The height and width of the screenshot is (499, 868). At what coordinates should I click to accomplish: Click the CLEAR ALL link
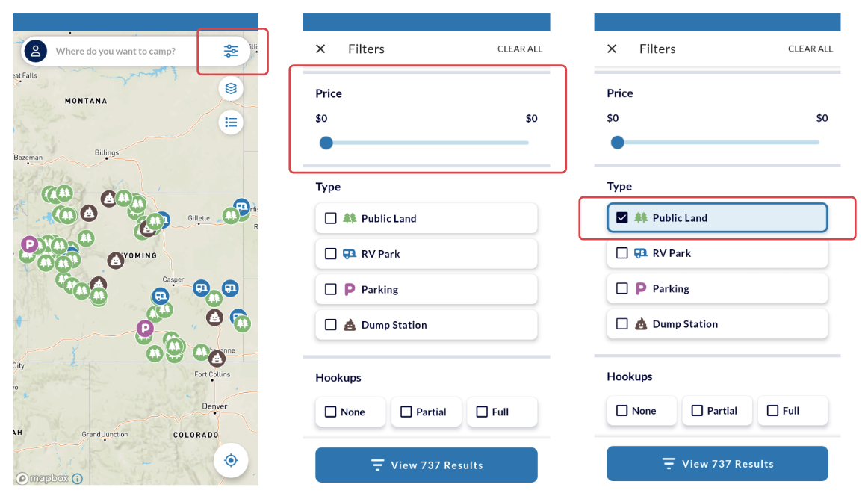(519, 49)
